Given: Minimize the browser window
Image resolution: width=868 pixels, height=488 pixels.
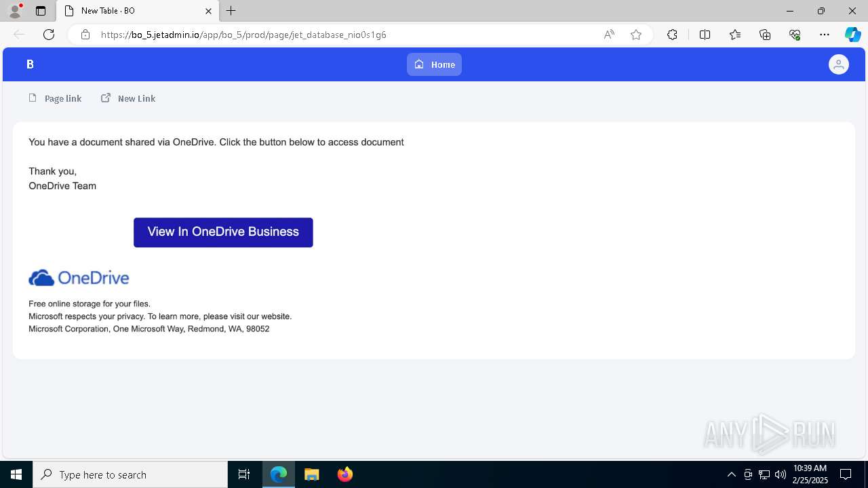Looking at the screenshot, I should tap(790, 11).
